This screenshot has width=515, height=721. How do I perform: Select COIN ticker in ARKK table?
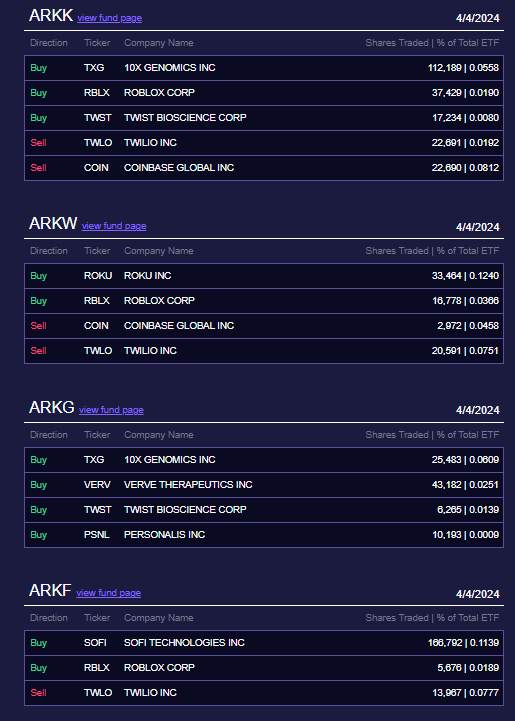click(96, 167)
